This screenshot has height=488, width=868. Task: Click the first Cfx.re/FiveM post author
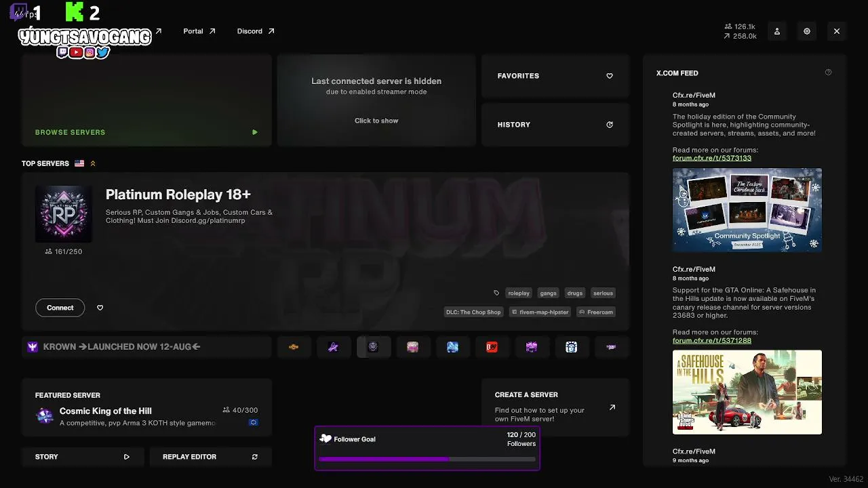[x=694, y=96]
